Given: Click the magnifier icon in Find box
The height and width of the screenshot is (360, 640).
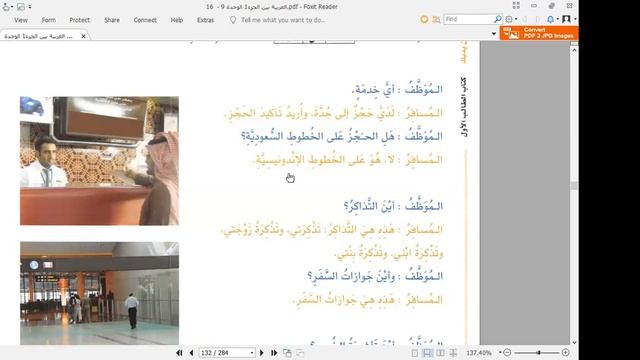Looking at the screenshot, I should 498,19.
